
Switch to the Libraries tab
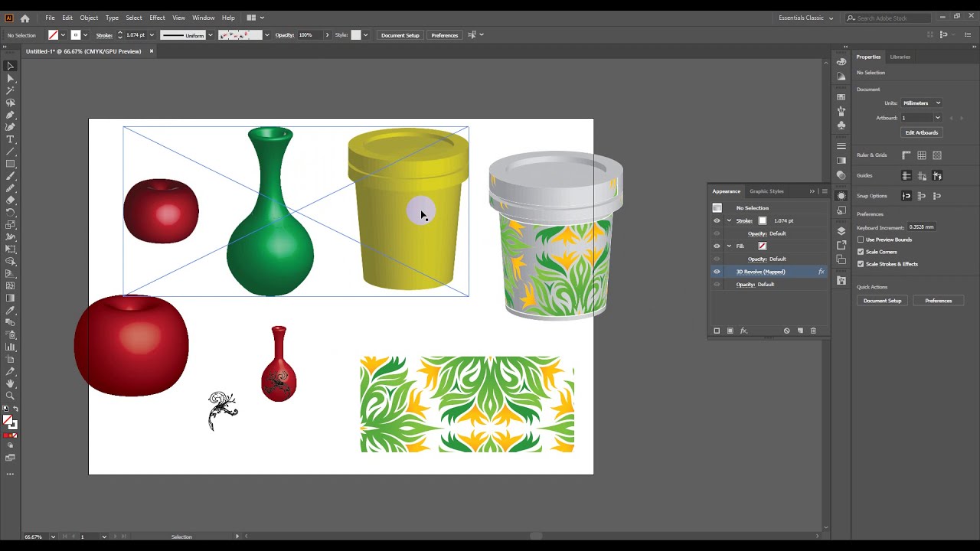pos(900,57)
